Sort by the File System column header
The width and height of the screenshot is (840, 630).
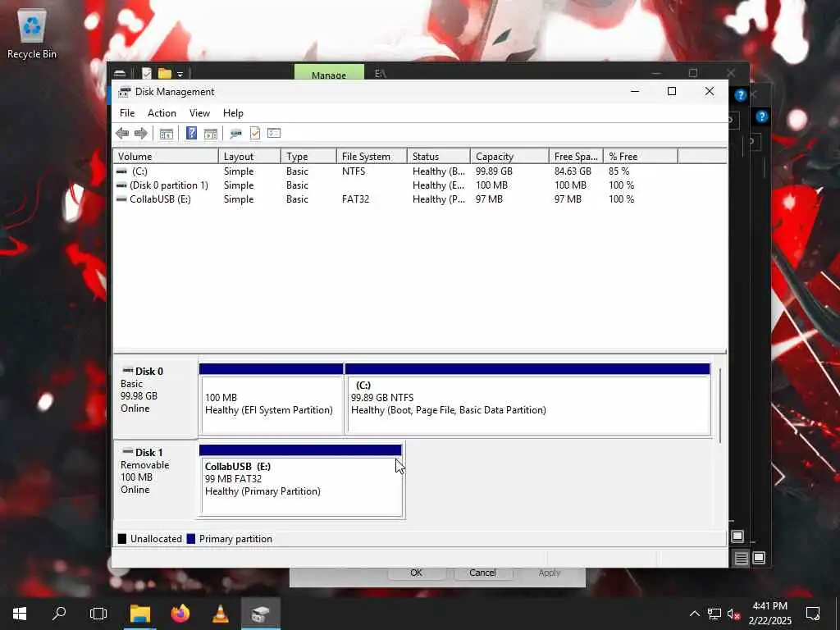click(372, 157)
